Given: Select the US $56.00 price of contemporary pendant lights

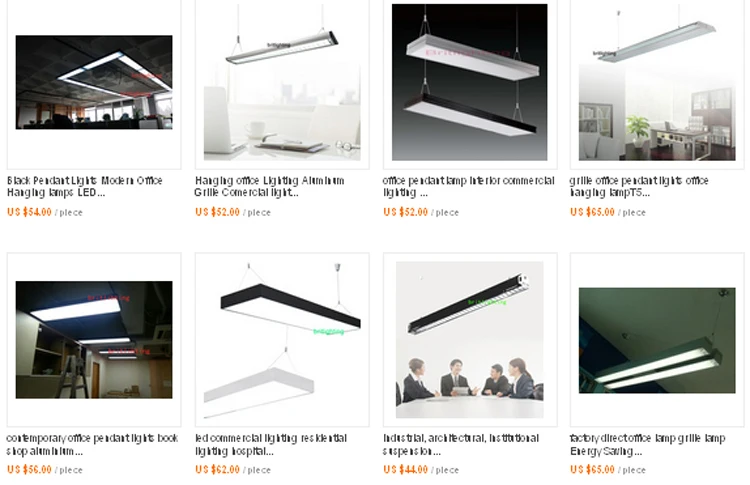Looking at the screenshot, I should click(x=29, y=470).
